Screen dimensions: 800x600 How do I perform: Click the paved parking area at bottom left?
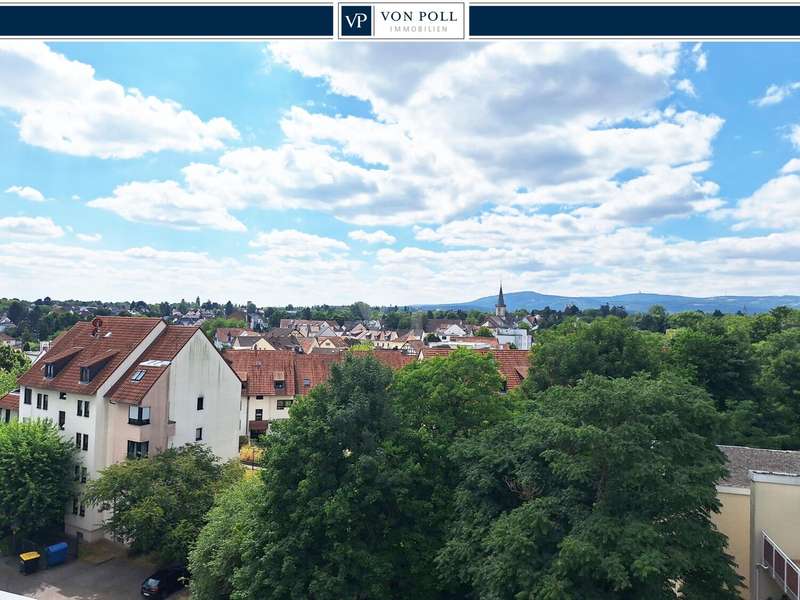point(80,580)
